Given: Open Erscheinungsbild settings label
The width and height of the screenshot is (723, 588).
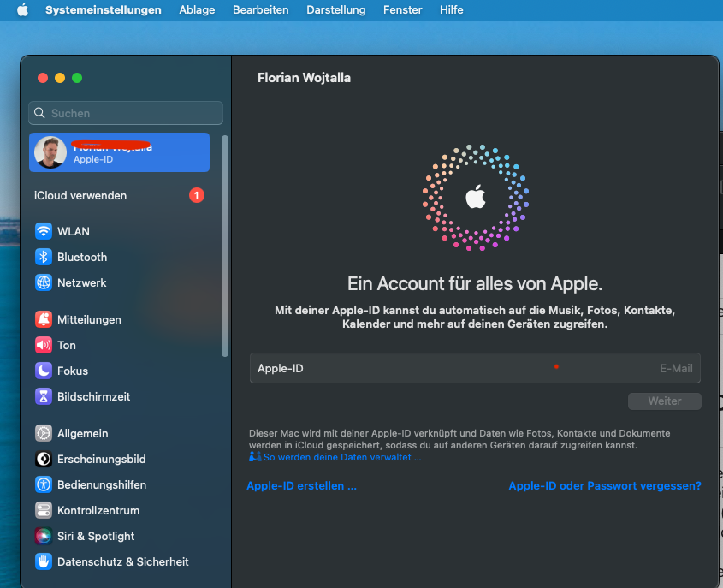Looking at the screenshot, I should tap(102, 460).
